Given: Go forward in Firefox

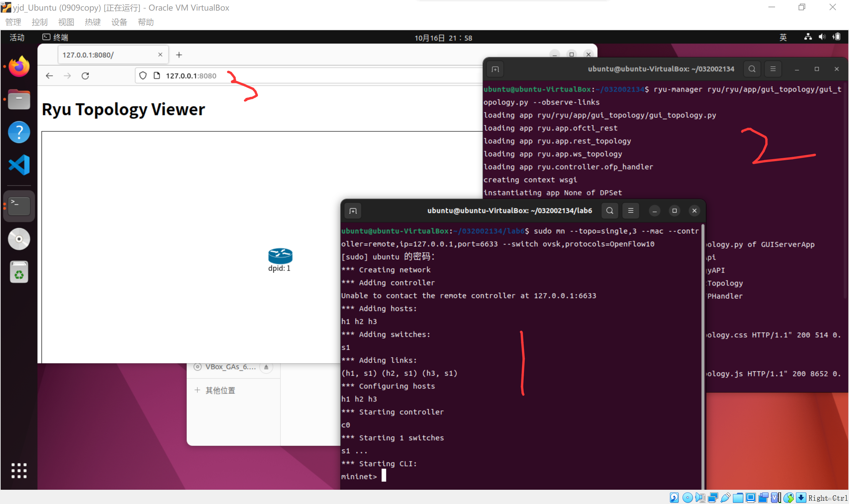Looking at the screenshot, I should [67, 76].
